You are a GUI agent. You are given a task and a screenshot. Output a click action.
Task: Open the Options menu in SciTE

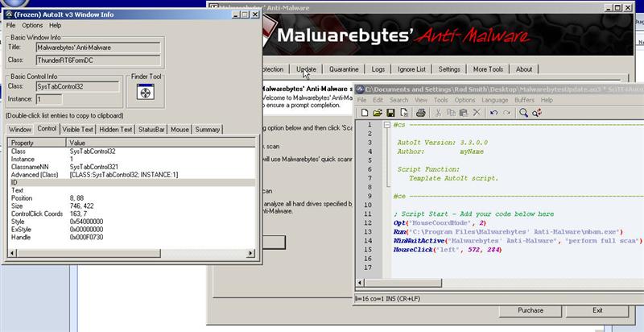tap(464, 100)
